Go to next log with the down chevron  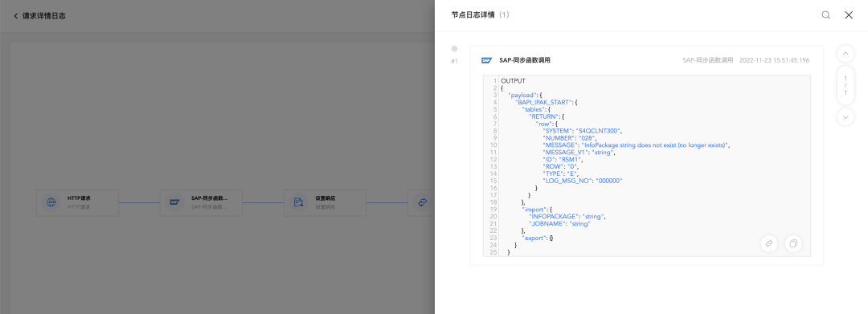coord(845,116)
